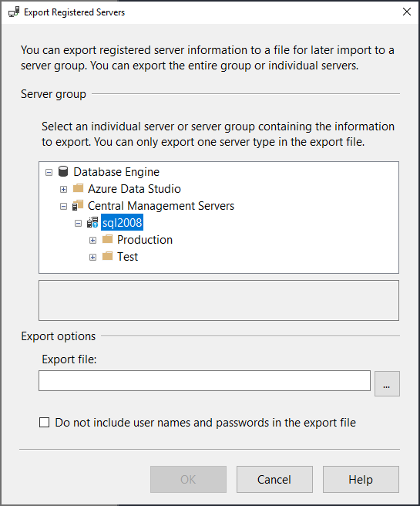Expand the Azure Data Studio group
Screen dimensions: 420x506
63,189
